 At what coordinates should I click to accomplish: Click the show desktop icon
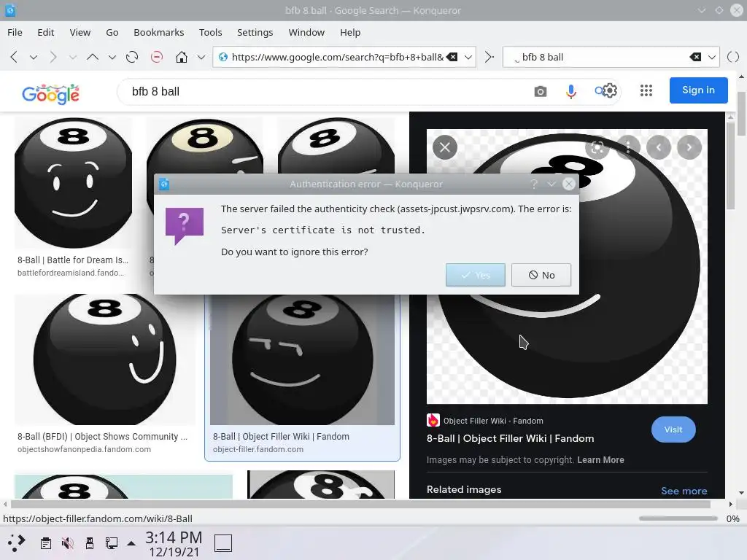click(x=223, y=542)
